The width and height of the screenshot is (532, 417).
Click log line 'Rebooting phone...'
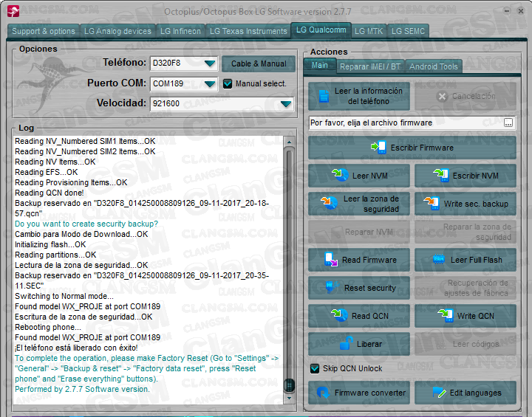pyautogui.click(x=48, y=327)
